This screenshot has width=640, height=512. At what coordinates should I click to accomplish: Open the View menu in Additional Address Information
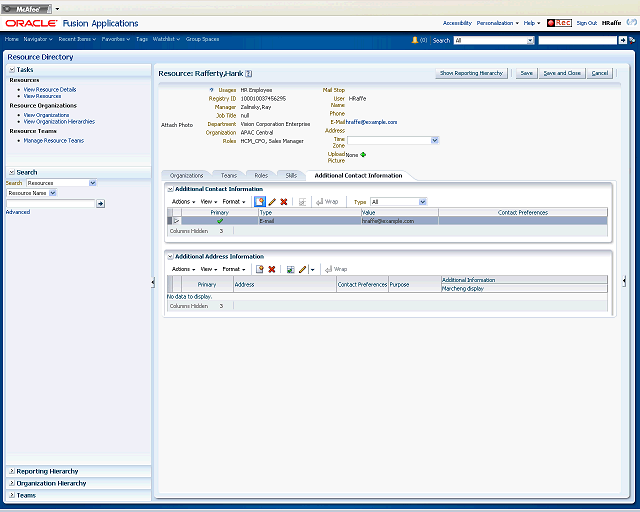[209, 269]
